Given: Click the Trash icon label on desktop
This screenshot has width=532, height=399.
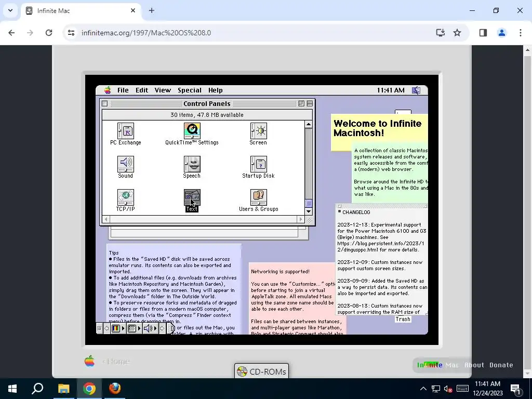Looking at the screenshot, I should pyautogui.click(x=403, y=320).
